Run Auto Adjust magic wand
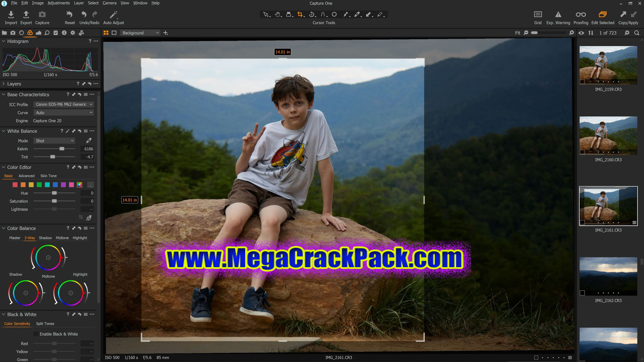Image resolution: width=644 pixels, height=362 pixels. (114, 14)
